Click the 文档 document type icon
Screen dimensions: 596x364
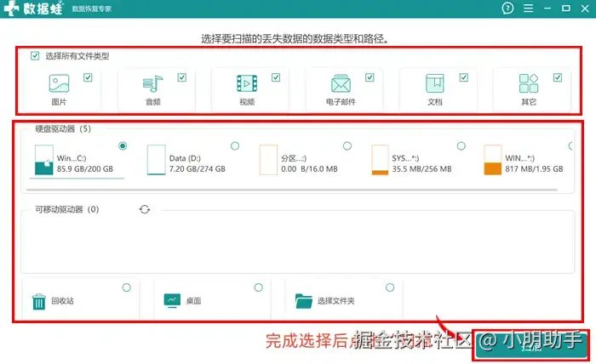[434, 83]
